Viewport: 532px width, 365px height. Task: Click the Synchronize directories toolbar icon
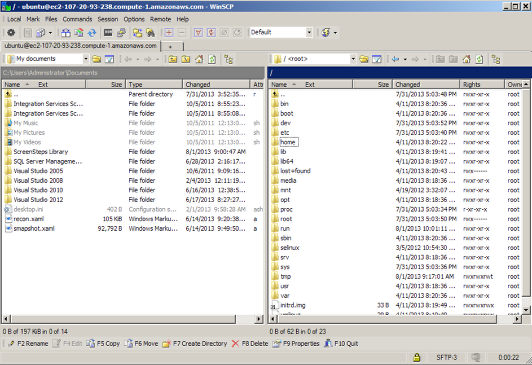79,33
